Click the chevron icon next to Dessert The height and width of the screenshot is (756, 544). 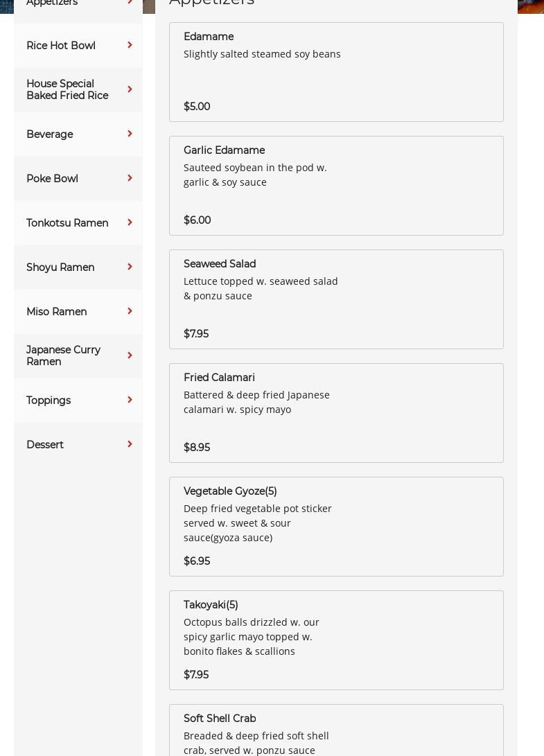(130, 444)
